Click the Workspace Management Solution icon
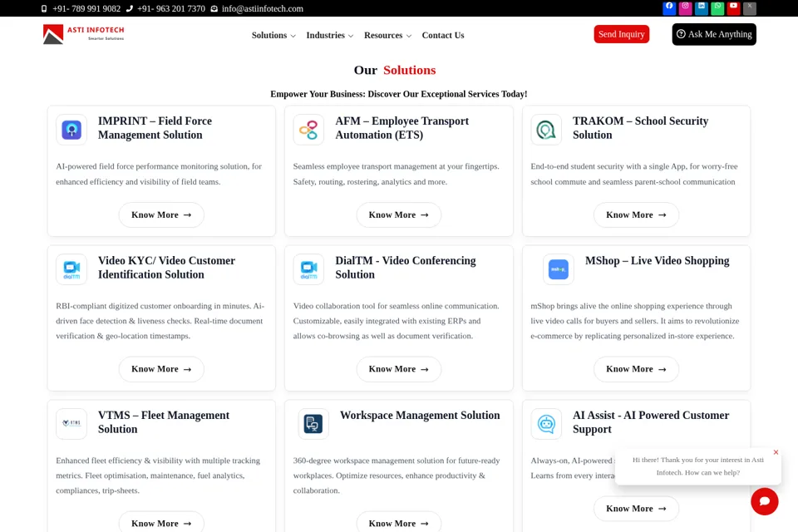The width and height of the screenshot is (798, 532). click(313, 424)
